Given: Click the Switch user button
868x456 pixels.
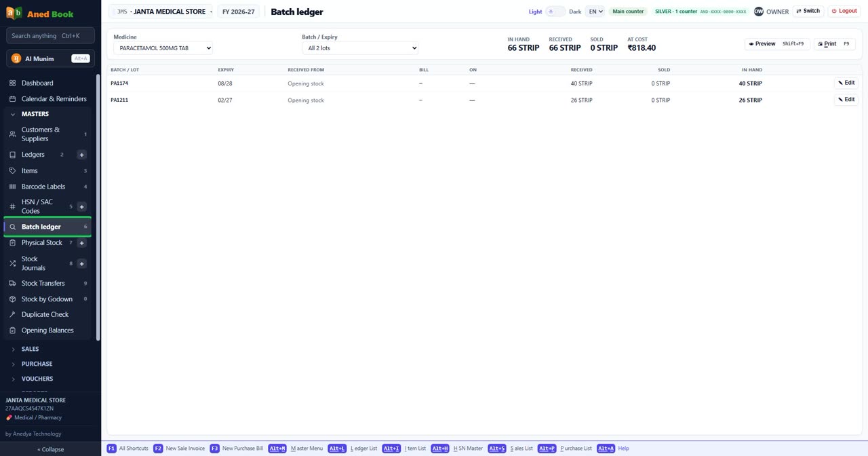Looking at the screenshot, I should (808, 11).
